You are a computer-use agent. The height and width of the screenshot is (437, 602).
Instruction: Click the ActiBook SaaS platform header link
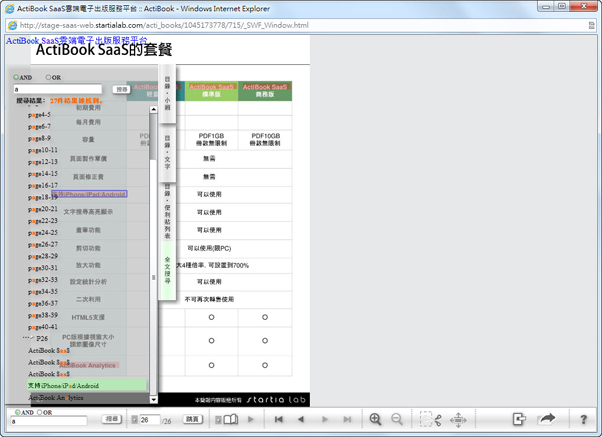coord(76,40)
